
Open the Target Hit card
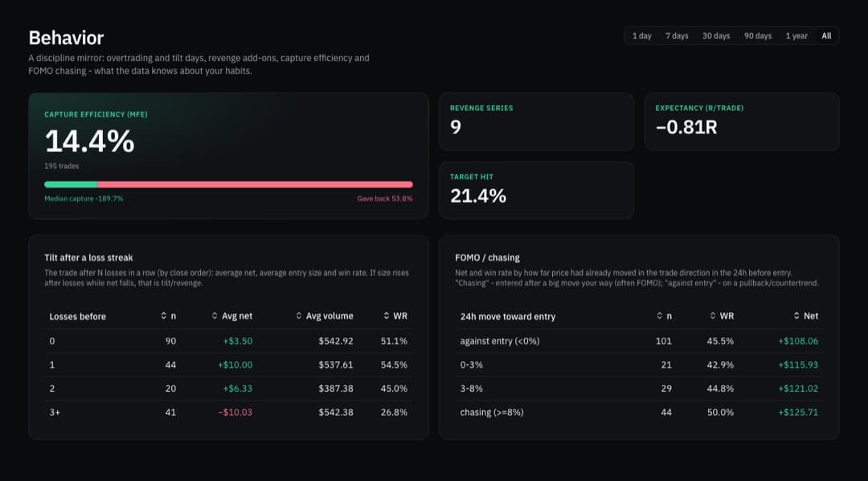[x=536, y=190]
